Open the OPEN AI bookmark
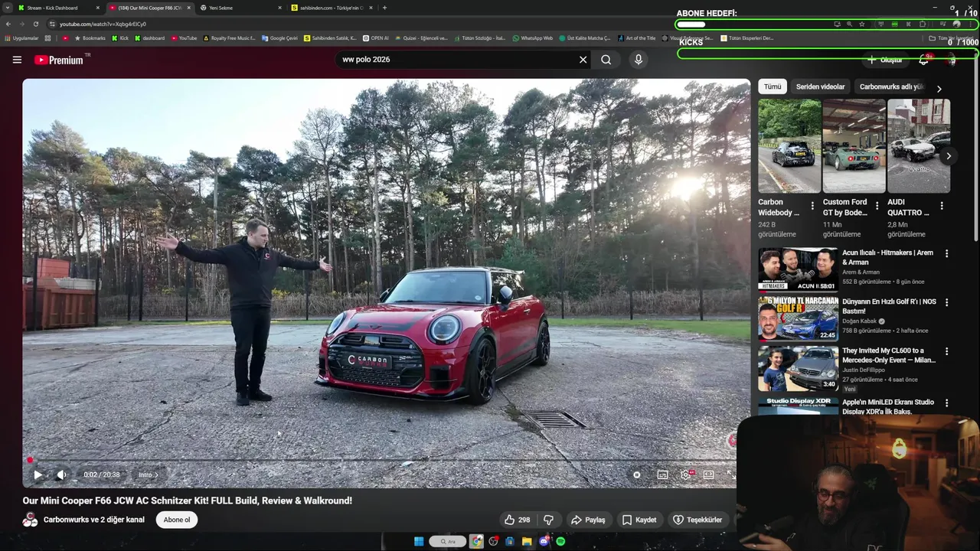 click(376, 37)
